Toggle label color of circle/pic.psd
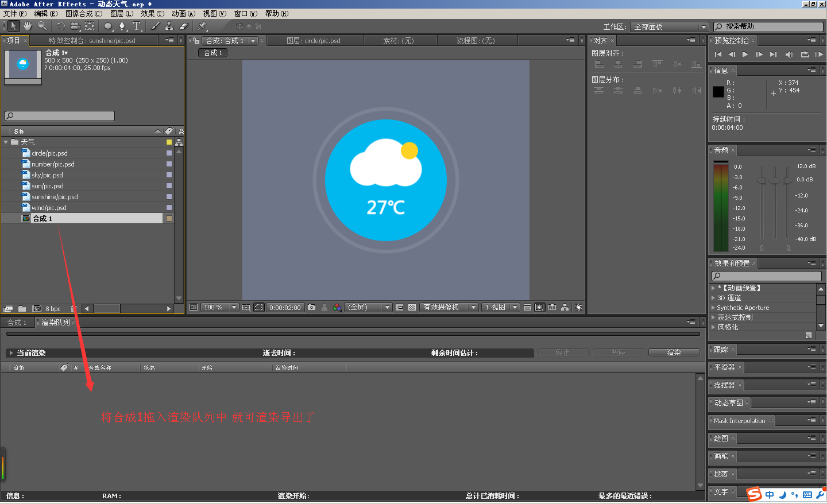 [169, 153]
